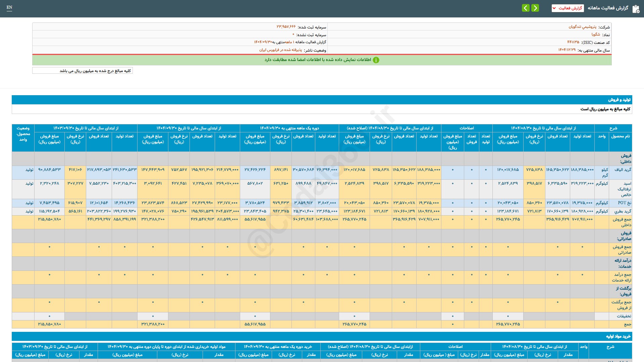The image size is (644, 362).
Task: Click the جمع فروش داخلی row label
Action: [622, 222]
